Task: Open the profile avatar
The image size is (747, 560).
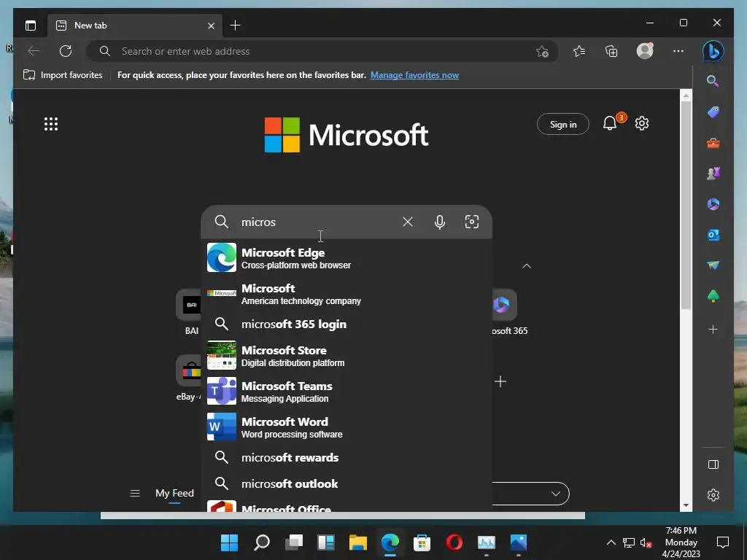Action: pyautogui.click(x=645, y=50)
